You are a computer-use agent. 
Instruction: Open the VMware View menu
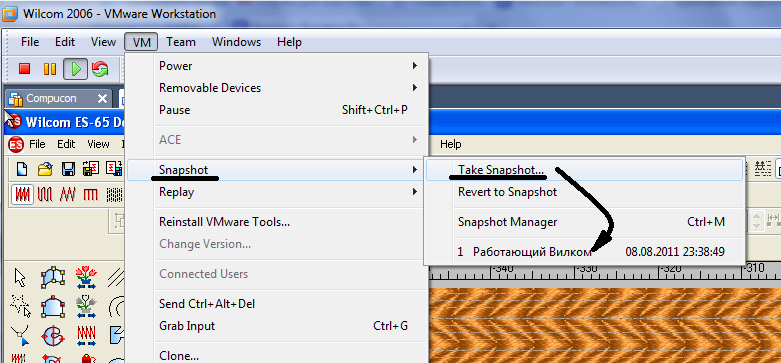pos(103,42)
